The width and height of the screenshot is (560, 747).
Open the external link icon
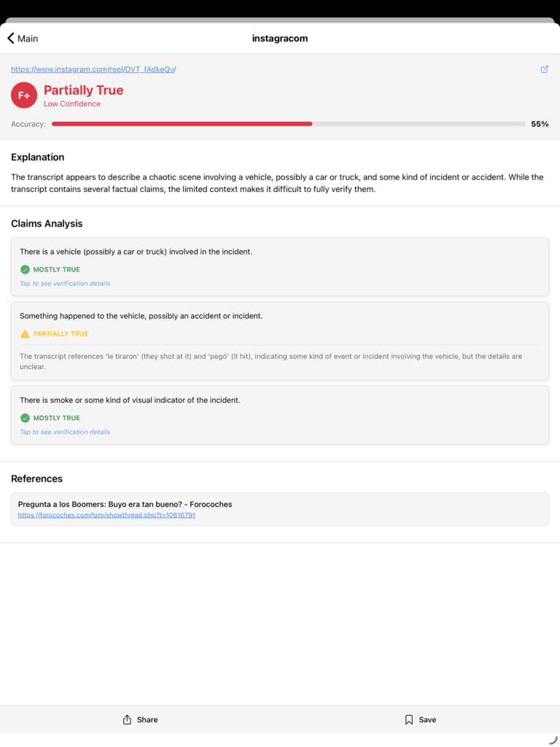[544, 69]
